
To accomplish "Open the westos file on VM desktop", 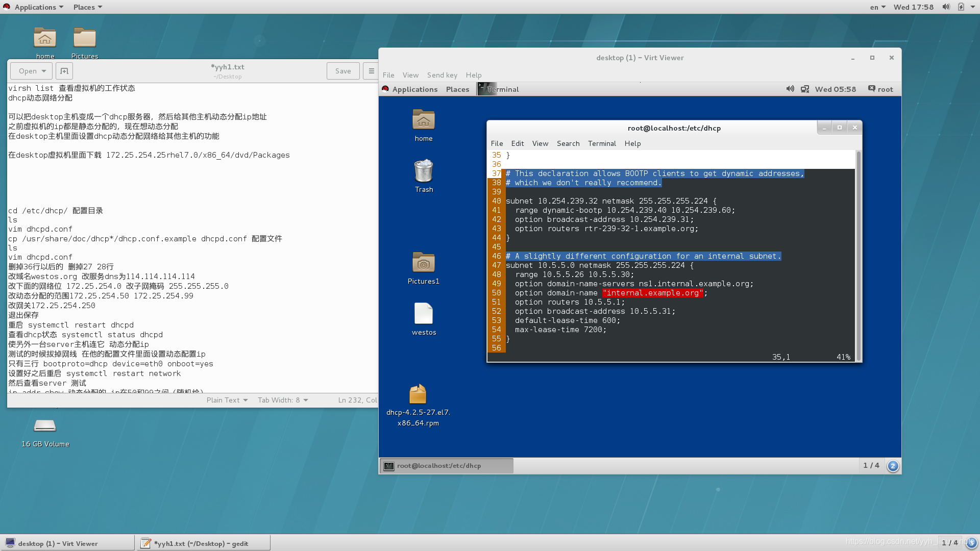I will (423, 314).
